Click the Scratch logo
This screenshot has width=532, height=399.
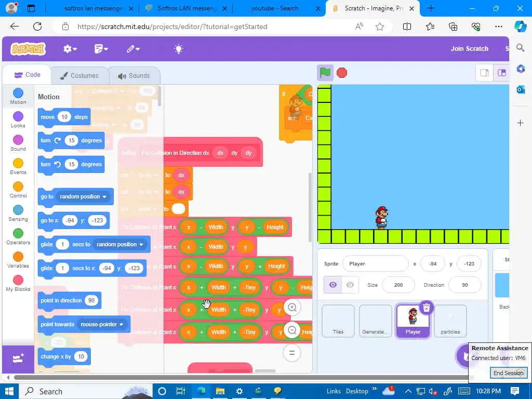tap(28, 49)
